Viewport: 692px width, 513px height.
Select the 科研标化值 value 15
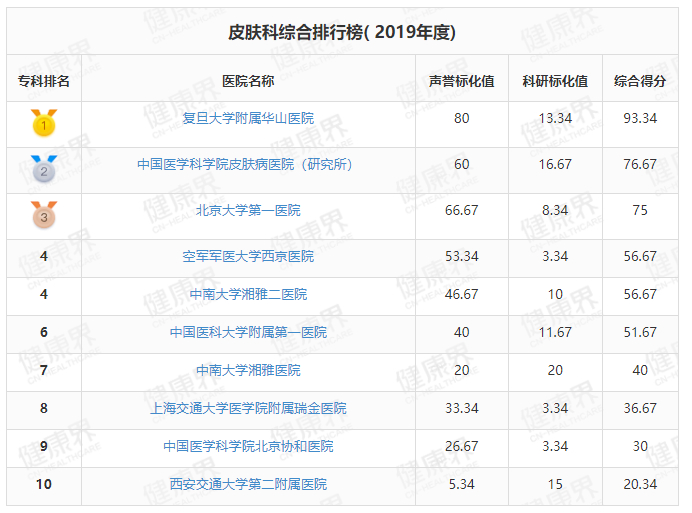point(555,484)
